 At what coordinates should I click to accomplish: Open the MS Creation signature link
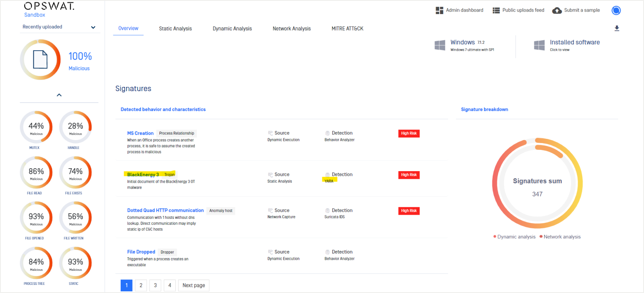[140, 133]
